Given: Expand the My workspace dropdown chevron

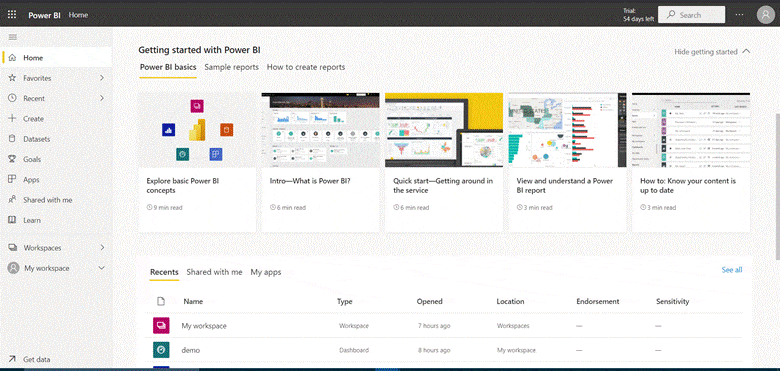Looking at the screenshot, I should point(101,268).
